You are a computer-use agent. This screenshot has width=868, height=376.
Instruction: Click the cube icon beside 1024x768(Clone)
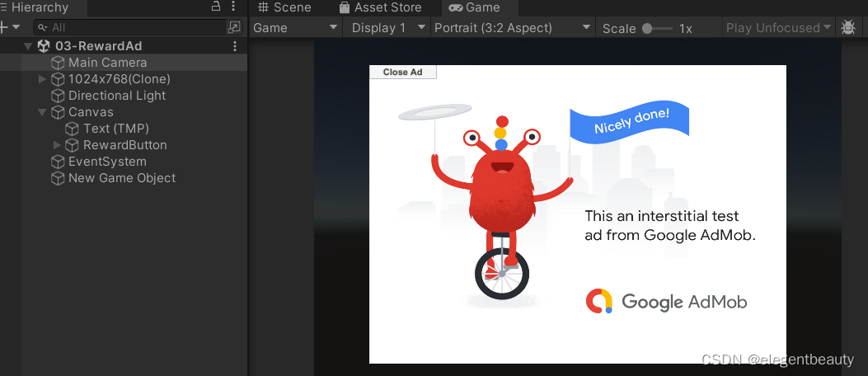click(x=58, y=79)
